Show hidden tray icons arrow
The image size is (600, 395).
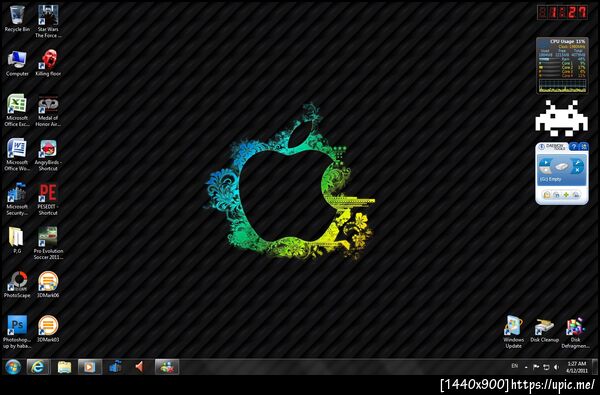tap(526, 367)
